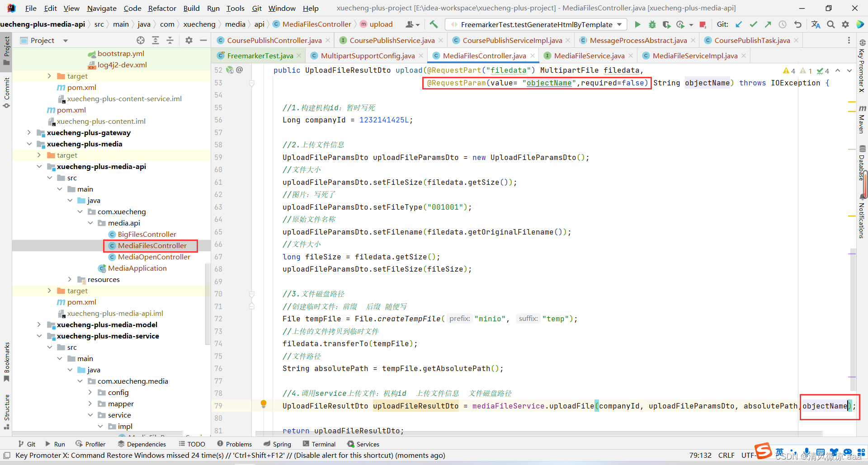Switch to CoursePublishController.java tab

click(274, 40)
